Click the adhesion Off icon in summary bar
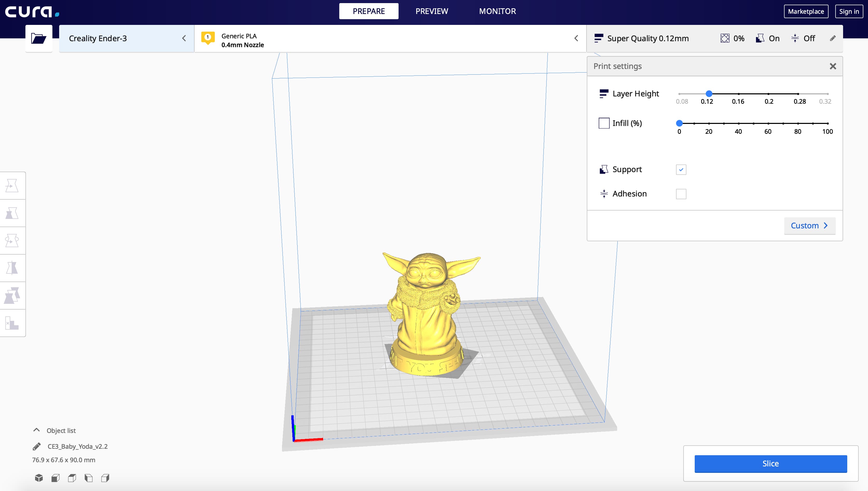Screen dimensions: 868x491 tap(795, 38)
